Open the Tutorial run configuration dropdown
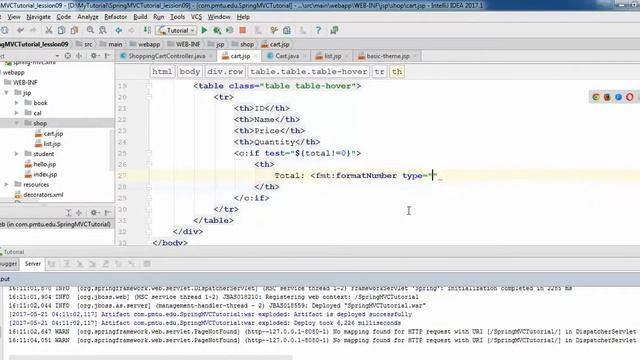 (x=177, y=30)
